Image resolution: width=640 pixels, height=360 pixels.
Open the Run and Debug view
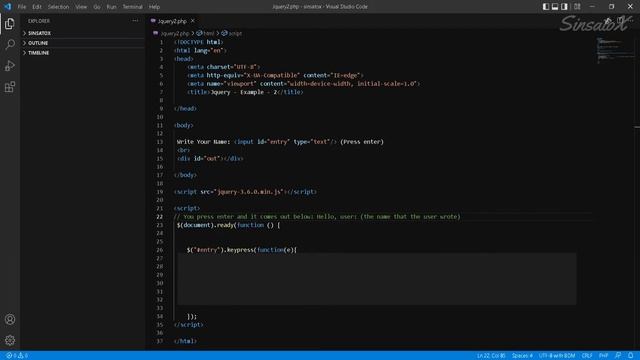click(10, 65)
